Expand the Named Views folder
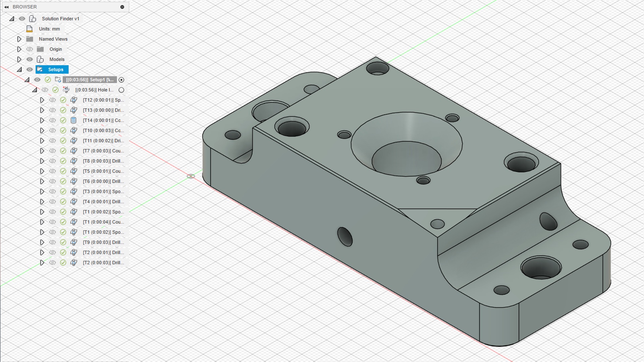 pos(19,39)
